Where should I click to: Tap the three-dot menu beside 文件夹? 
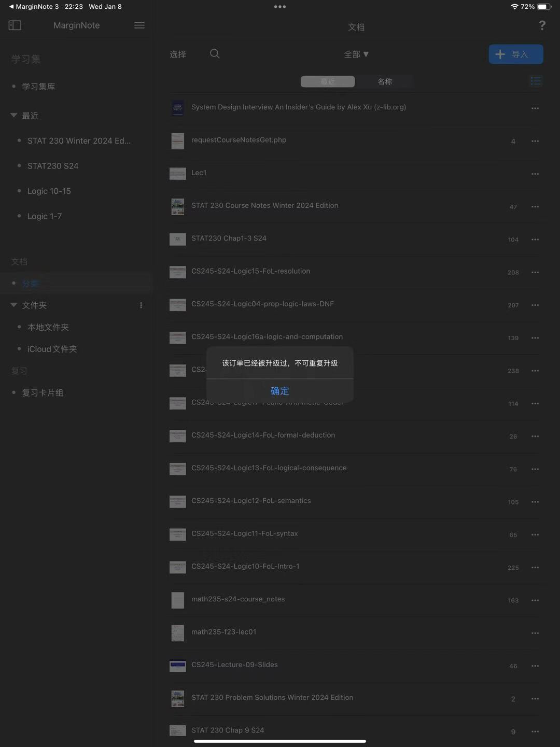tap(141, 305)
